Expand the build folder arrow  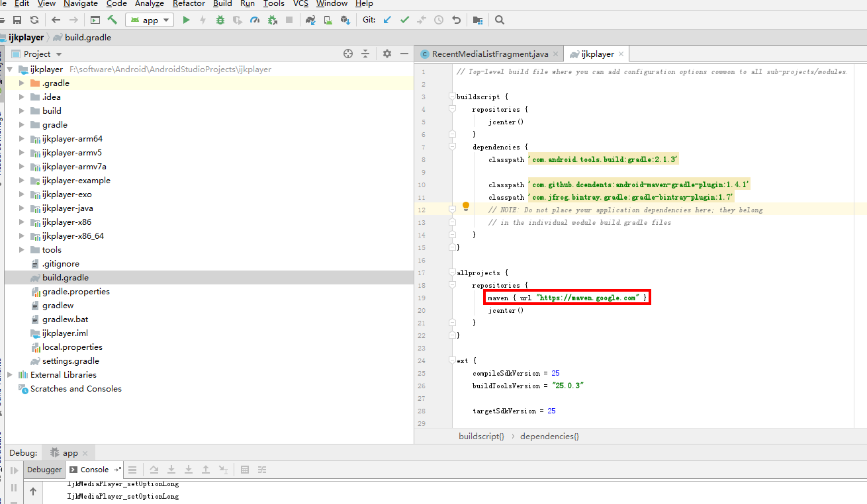click(x=22, y=111)
